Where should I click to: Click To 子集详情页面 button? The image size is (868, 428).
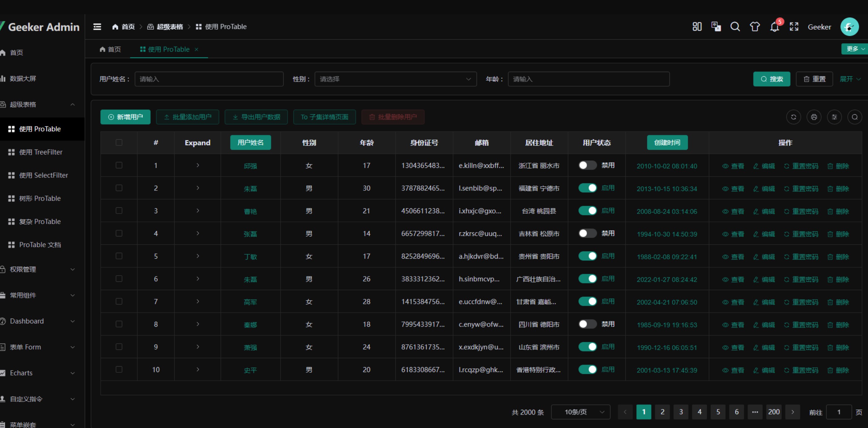pos(325,117)
